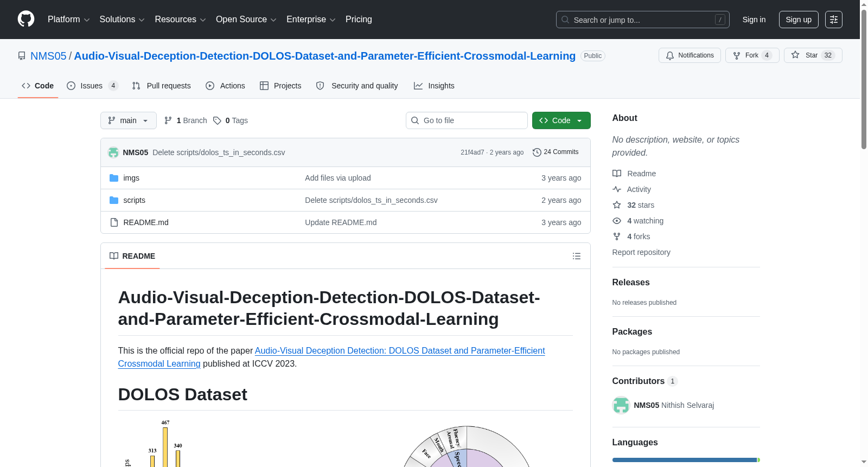The image size is (868, 467).
Task: Open the Packages section link
Action: (x=632, y=332)
